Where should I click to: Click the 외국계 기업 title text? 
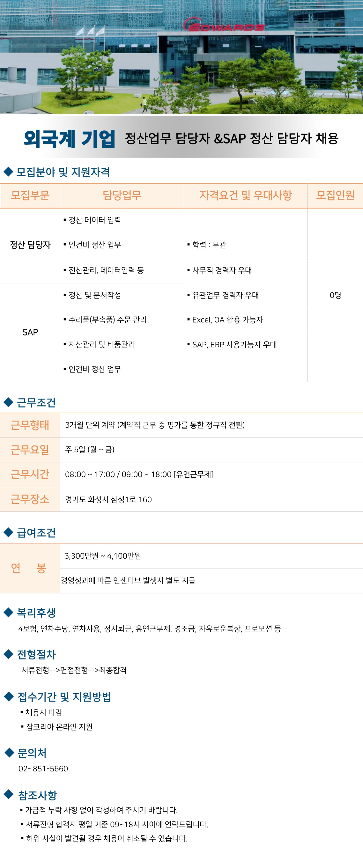tap(70, 138)
